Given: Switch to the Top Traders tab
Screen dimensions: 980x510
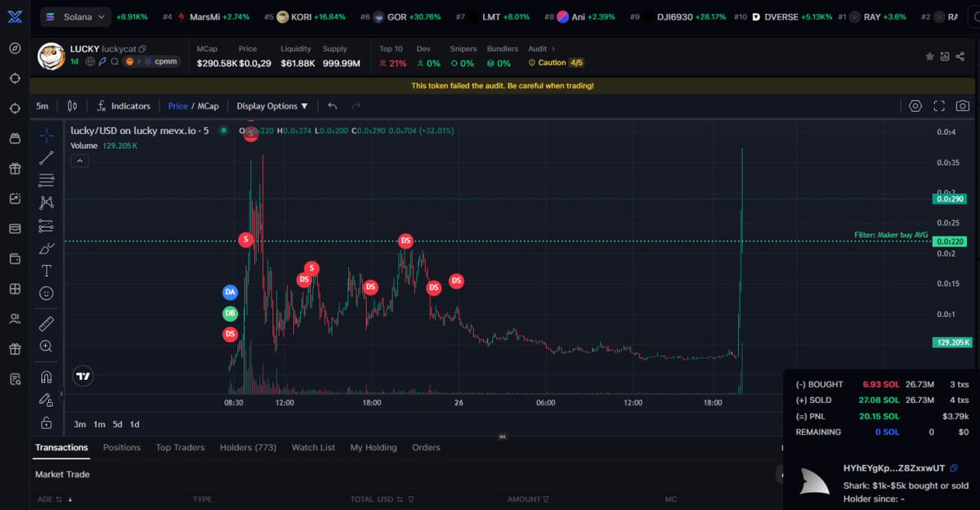Looking at the screenshot, I should [x=180, y=448].
